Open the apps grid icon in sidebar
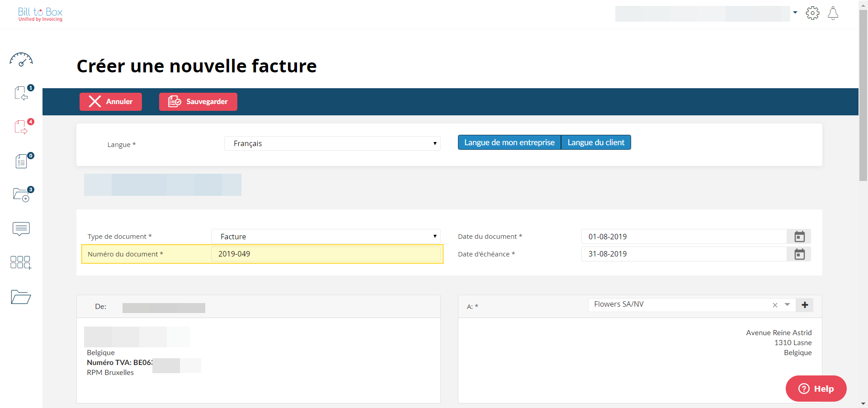This screenshot has width=868, height=408. tap(21, 262)
